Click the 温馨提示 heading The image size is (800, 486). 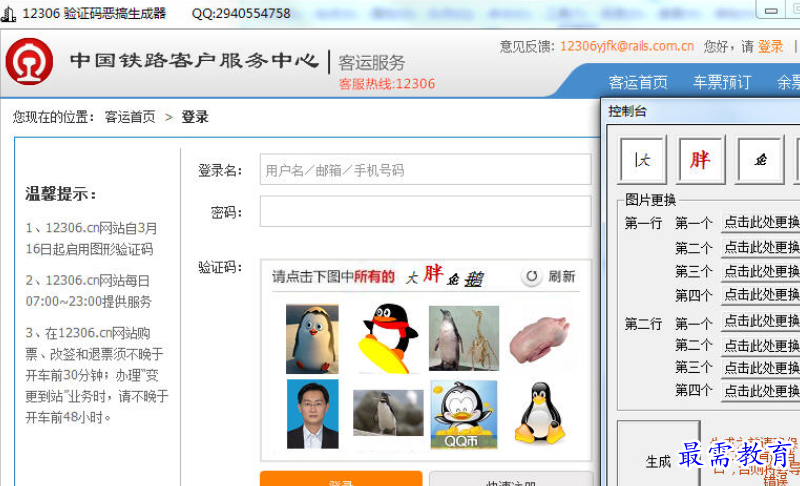tap(61, 194)
